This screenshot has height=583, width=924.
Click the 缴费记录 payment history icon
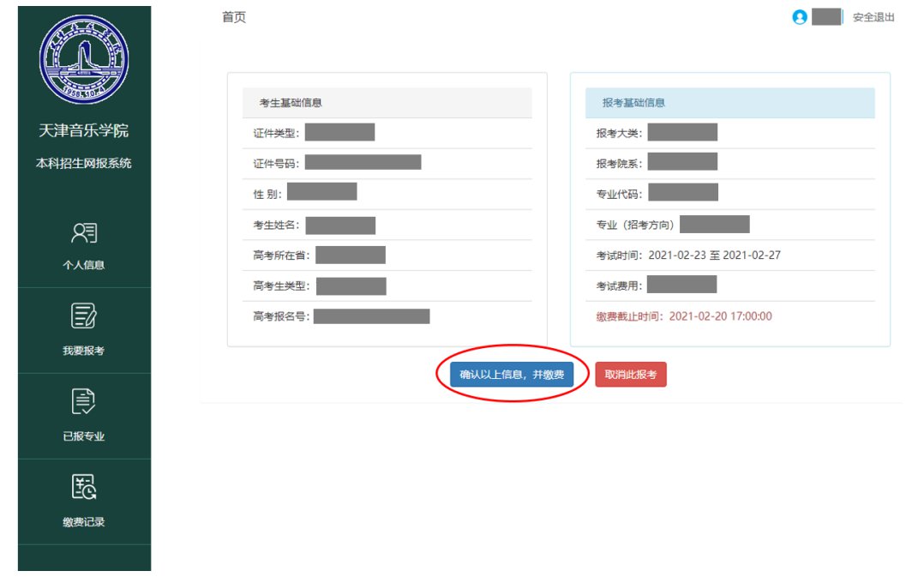coord(84,487)
